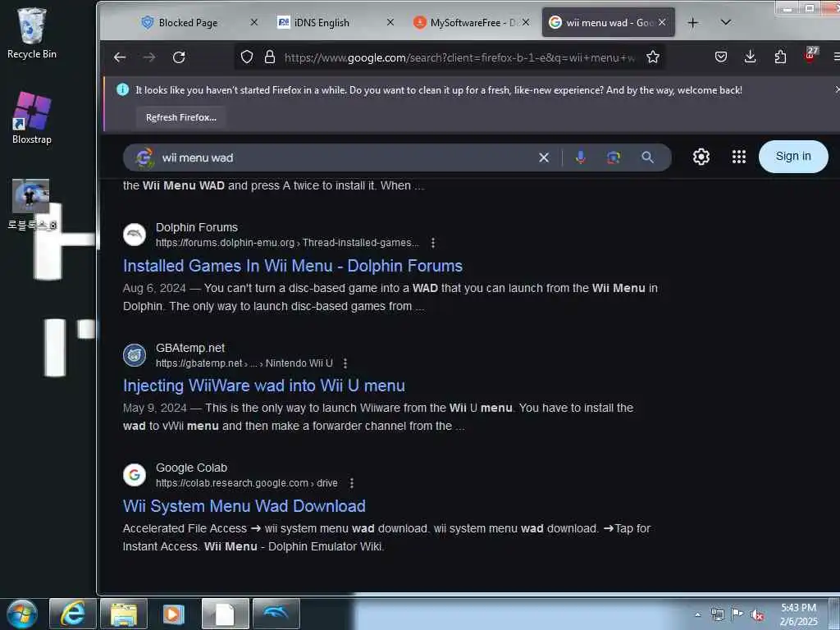This screenshot has height=630, width=840.
Task: Click the Refresh Firefox button
Action: [180, 117]
